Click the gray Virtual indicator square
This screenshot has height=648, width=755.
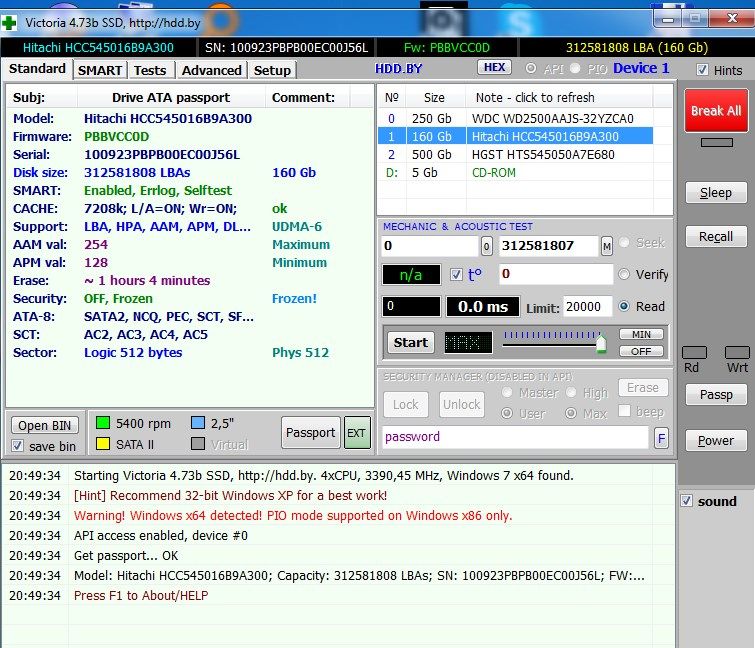198,443
